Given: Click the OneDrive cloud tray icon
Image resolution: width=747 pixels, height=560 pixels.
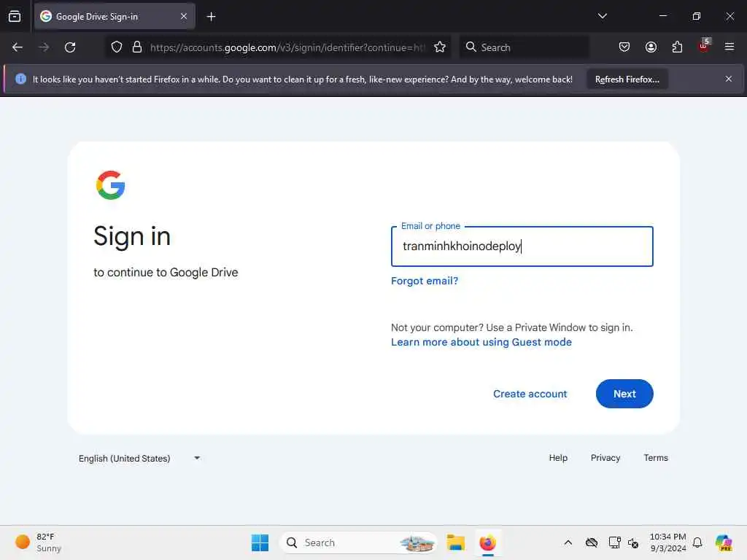Looking at the screenshot, I should coord(591,542).
